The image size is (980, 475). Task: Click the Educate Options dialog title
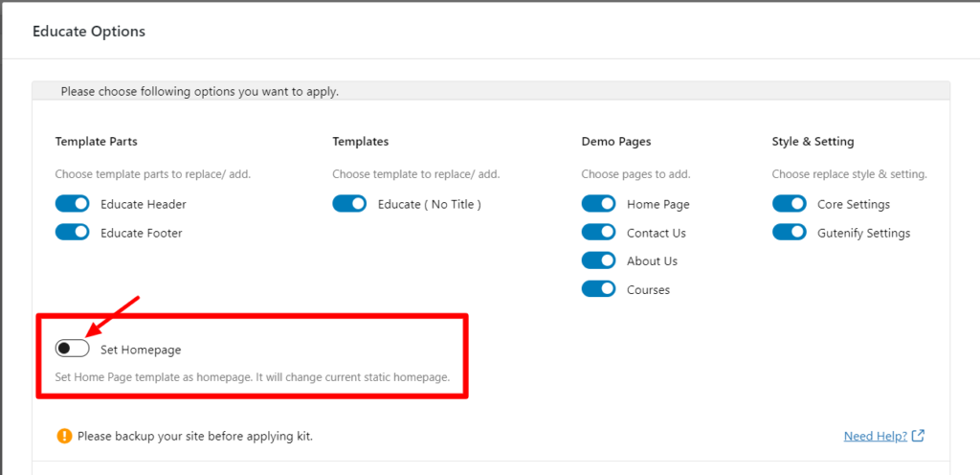[89, 32]
